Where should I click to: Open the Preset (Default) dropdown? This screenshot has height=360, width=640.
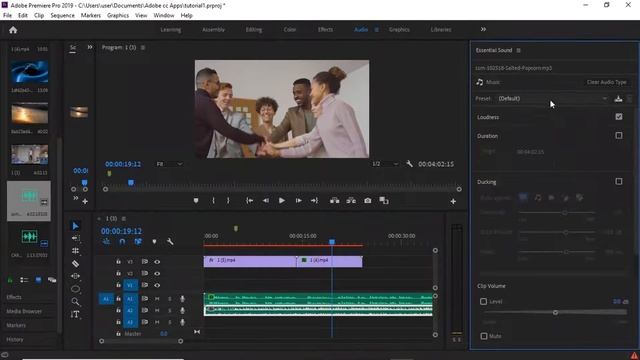tap(552, 98)
